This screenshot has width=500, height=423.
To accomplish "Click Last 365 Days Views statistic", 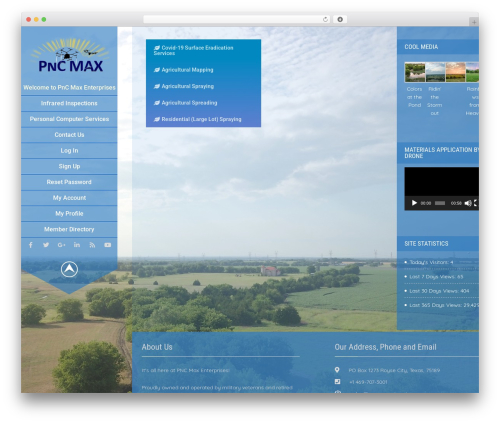I will tap(444, 305).
